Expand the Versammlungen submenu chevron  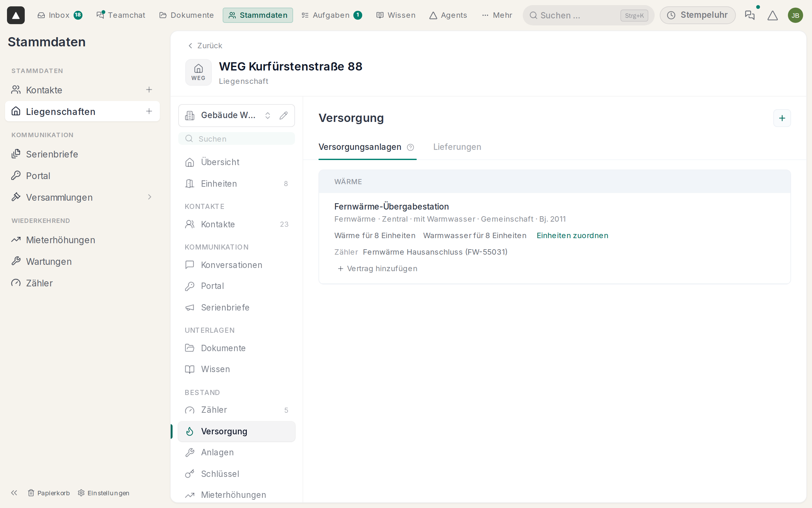[150, 197]
